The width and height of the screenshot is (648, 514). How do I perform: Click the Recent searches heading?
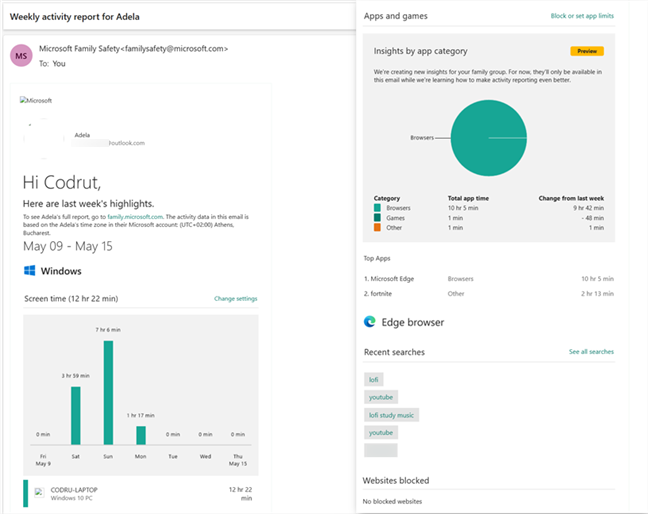click(x=394, y=352)
